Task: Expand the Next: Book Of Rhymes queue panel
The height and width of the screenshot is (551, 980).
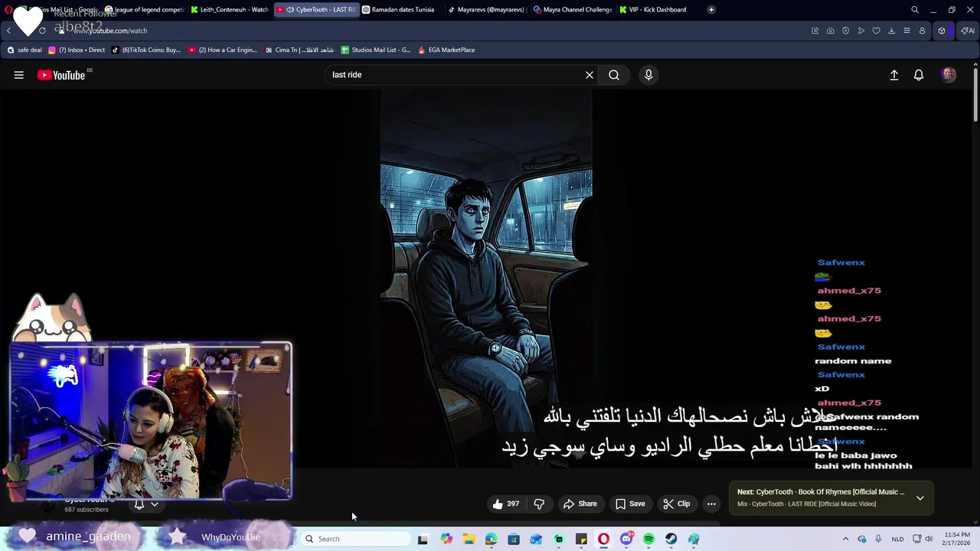Action: [920, 497]
